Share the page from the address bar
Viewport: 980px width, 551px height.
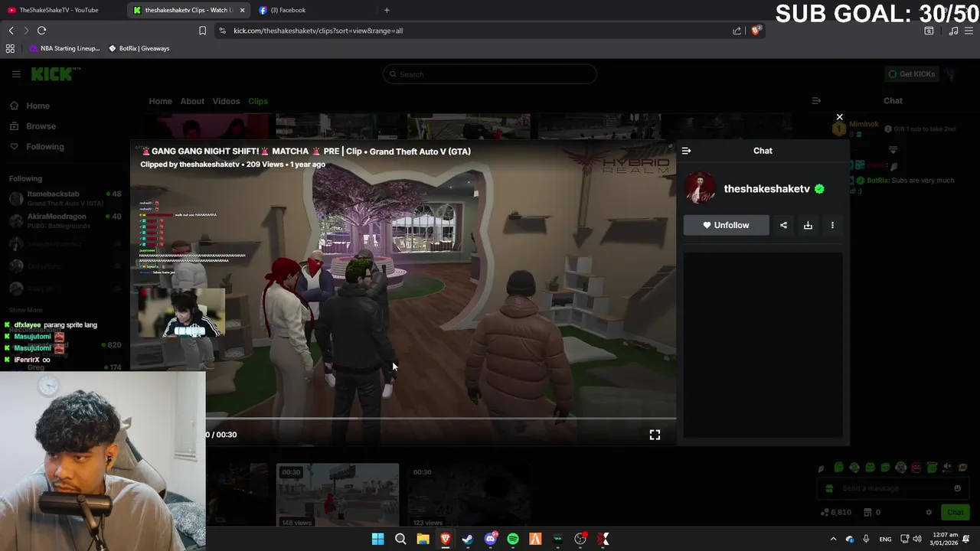coord(737,31)
